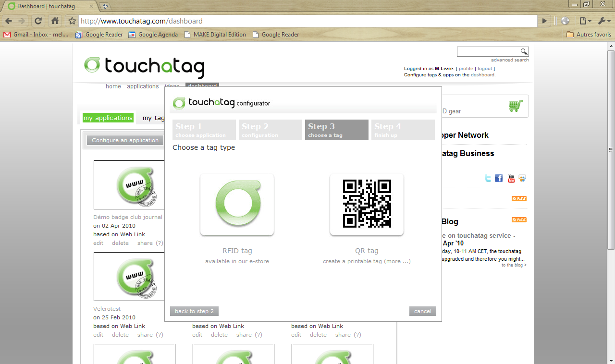
Task: Click the back to step 2 button
Action: click(194, 311)
